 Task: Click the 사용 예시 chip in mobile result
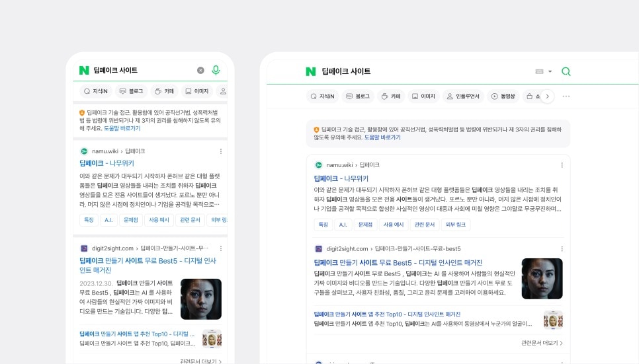click(x=159, y=220)
